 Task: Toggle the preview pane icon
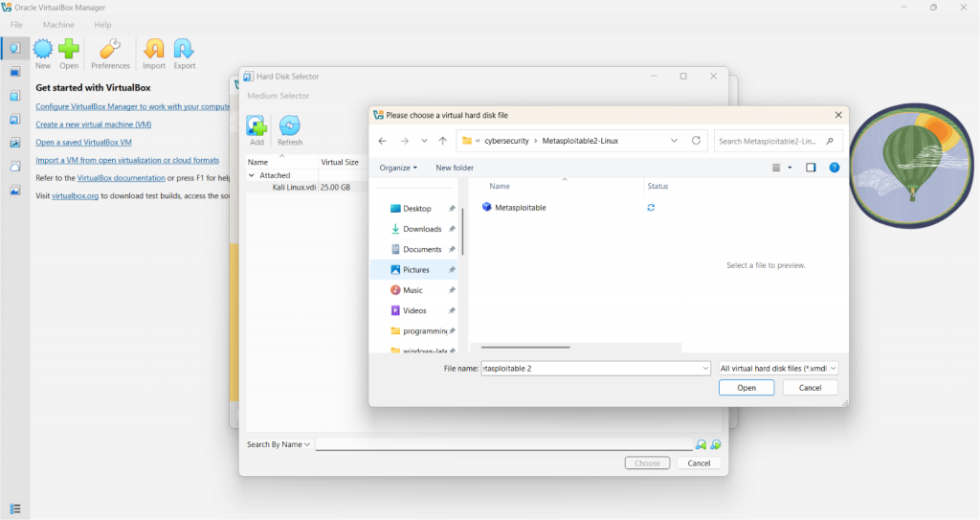point(811,168)
